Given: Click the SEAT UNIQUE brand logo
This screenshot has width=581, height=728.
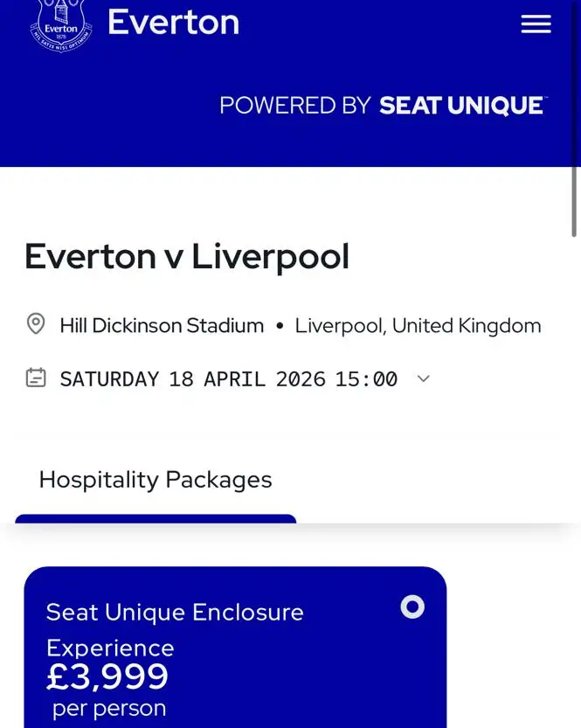Looking at the screenshot, I should (461, 106).
